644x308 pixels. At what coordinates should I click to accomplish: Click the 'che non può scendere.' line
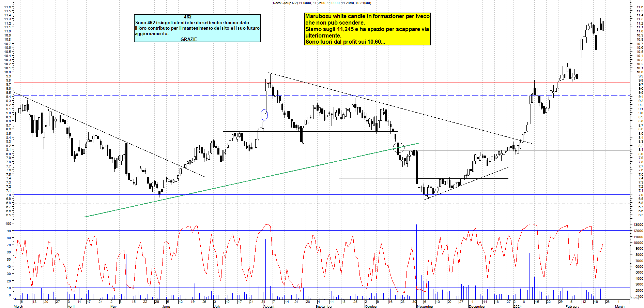pyautogui.click(x=335, y=23)
